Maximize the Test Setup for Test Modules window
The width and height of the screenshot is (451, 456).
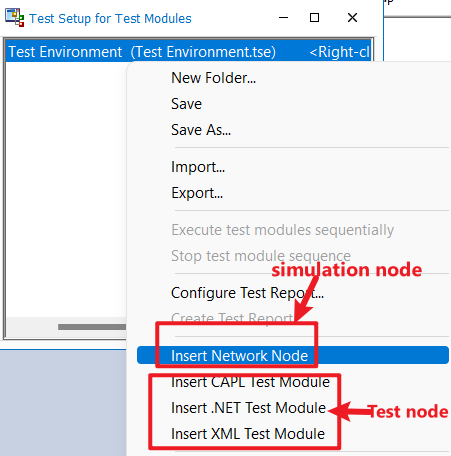[314, 18]
